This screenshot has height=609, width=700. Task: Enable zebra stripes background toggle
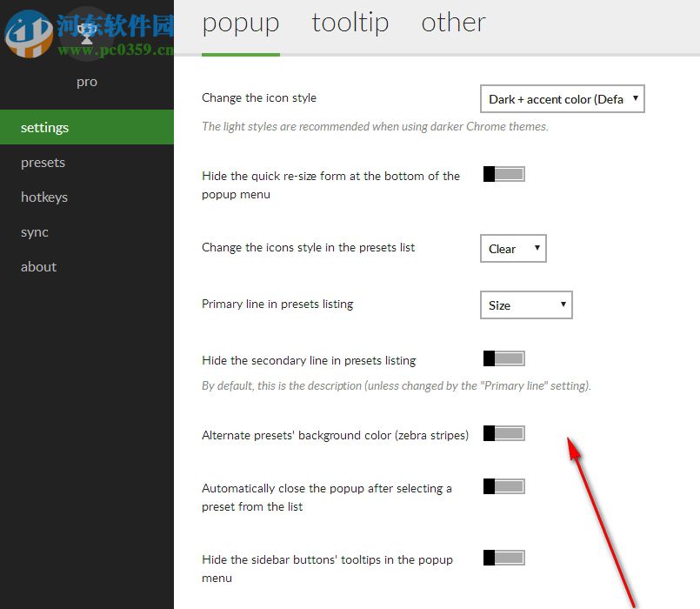pyautogui.click(x=504, y=433)
